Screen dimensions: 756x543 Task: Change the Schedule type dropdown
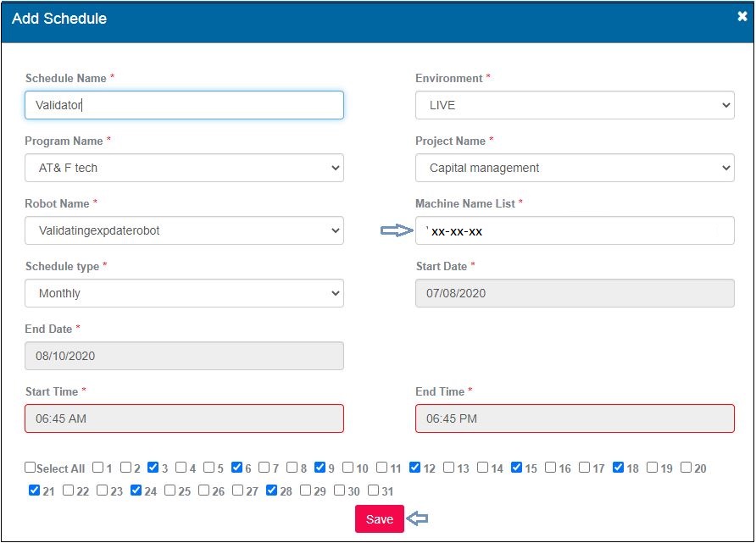click(x=184, y=293)
